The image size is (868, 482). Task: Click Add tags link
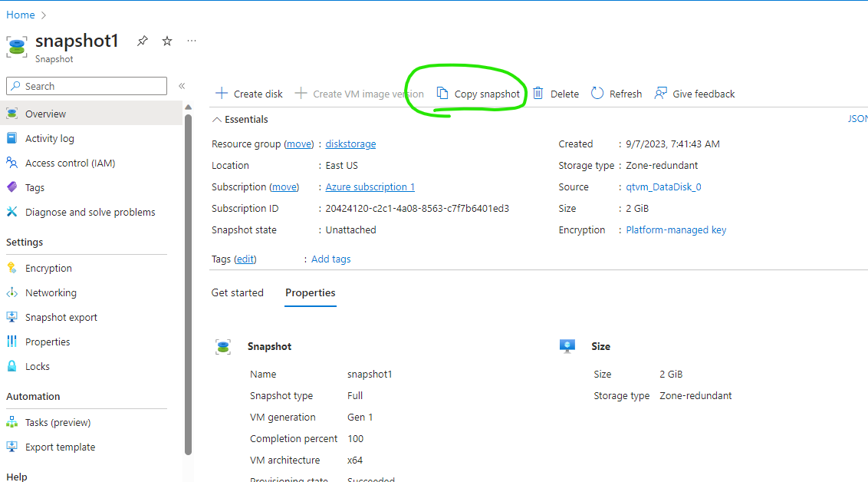point(330,259)
